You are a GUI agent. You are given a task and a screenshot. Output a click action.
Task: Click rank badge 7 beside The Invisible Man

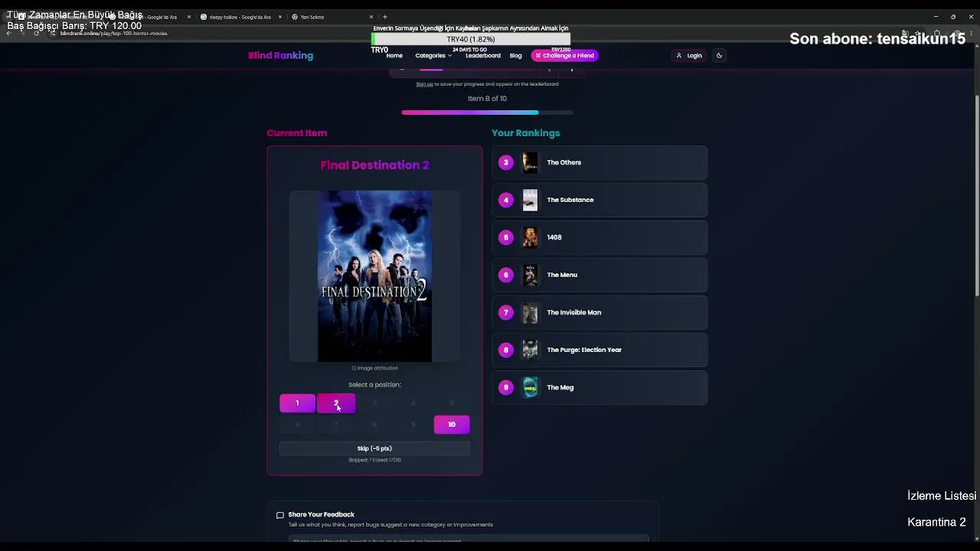point(505,312)
